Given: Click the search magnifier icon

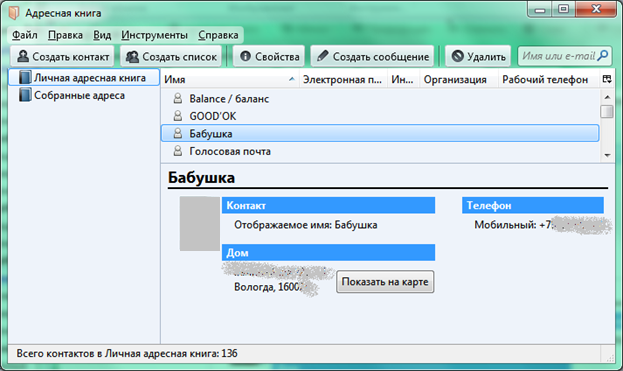Looking at the screenshot, I should pyautogui.click(x=603, y=56).
